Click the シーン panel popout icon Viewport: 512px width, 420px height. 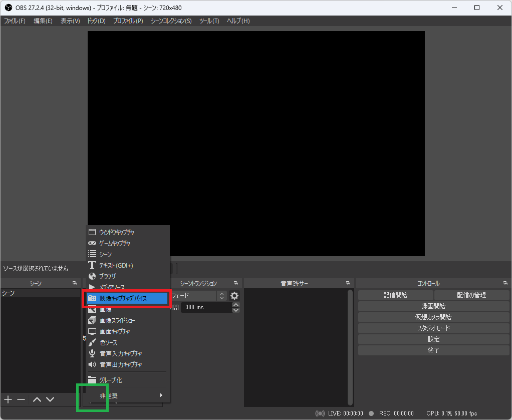point(75,283)
